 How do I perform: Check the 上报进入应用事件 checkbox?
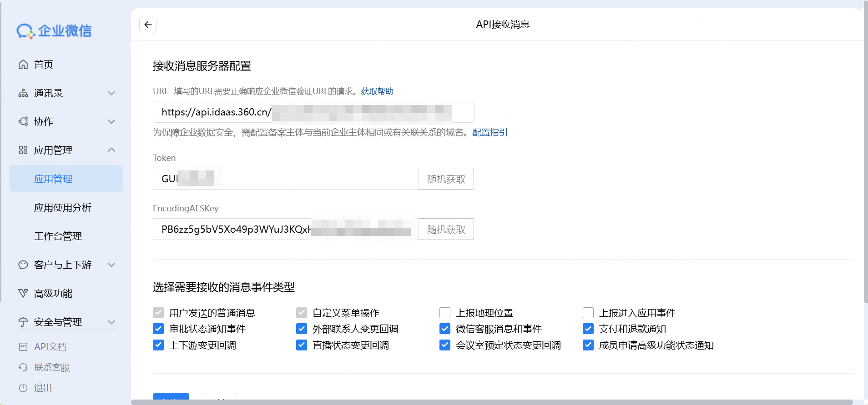click(x=588, y=313)
